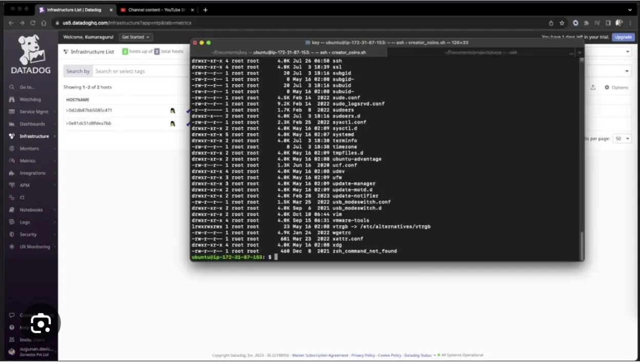640x364 pixels.
Task: Click the share icon in address bar
Action: (551, 23)
